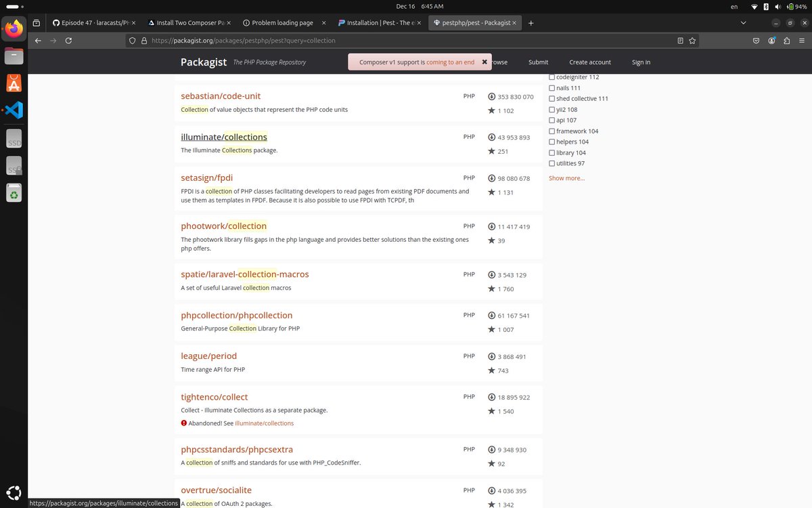812x508 pixels.
Task: Open the Trash from the dock
Action: 14,193
